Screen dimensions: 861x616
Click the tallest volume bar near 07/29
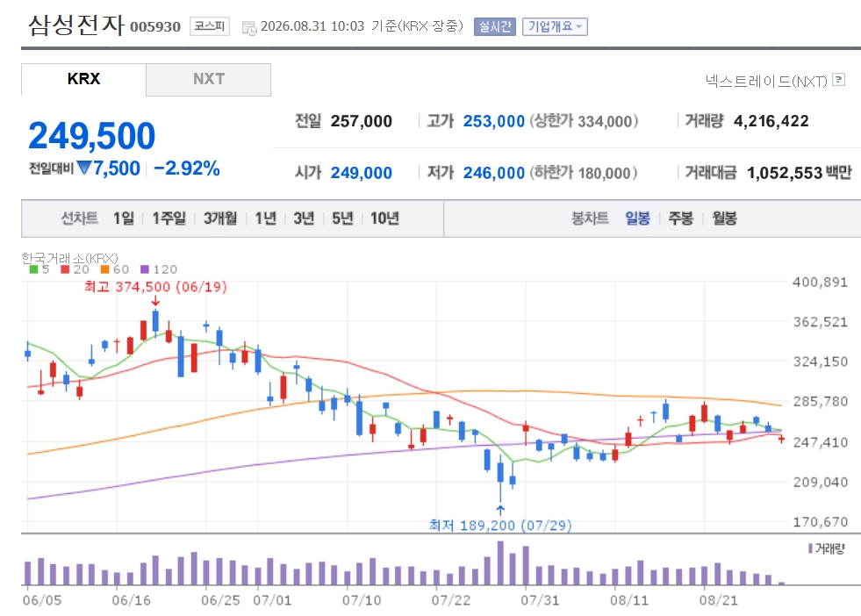click(x=500, y=562)
